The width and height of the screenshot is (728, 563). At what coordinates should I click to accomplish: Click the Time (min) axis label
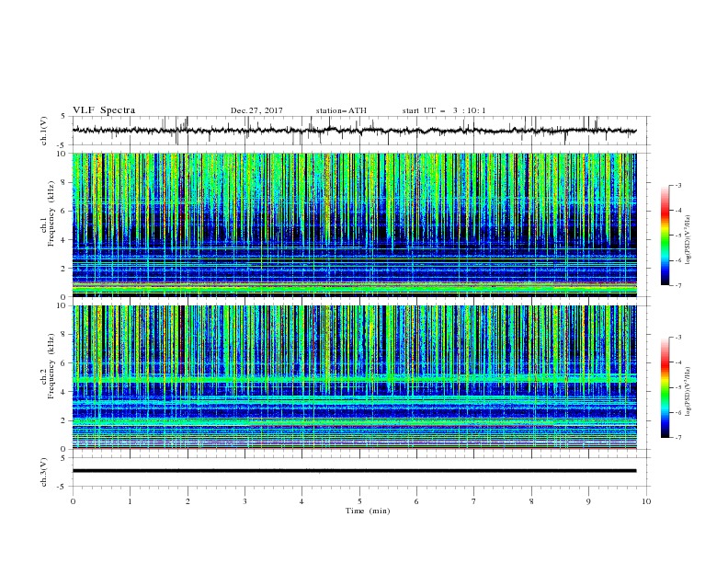click(368, 511)
